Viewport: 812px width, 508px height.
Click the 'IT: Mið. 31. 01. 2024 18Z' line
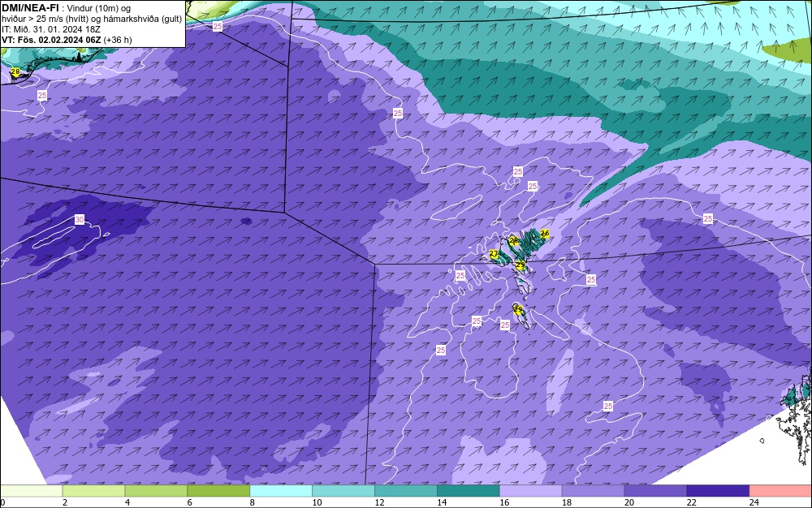pos(50,29)
